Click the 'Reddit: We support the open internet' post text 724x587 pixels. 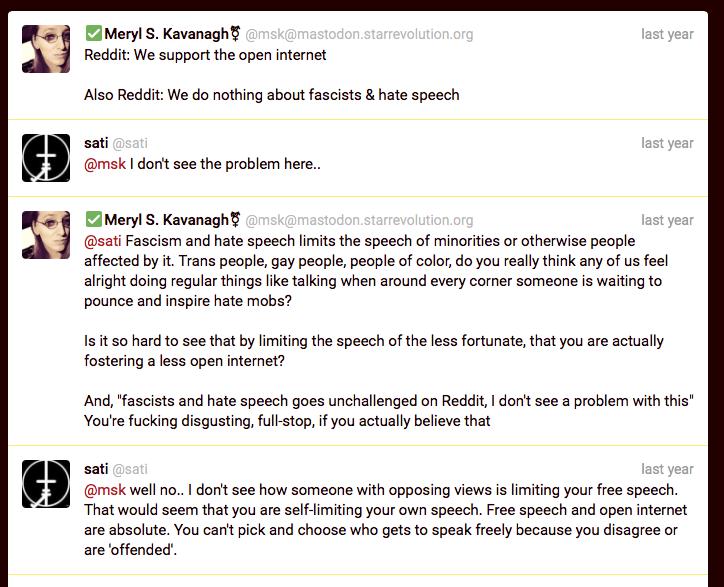[205, 55]
